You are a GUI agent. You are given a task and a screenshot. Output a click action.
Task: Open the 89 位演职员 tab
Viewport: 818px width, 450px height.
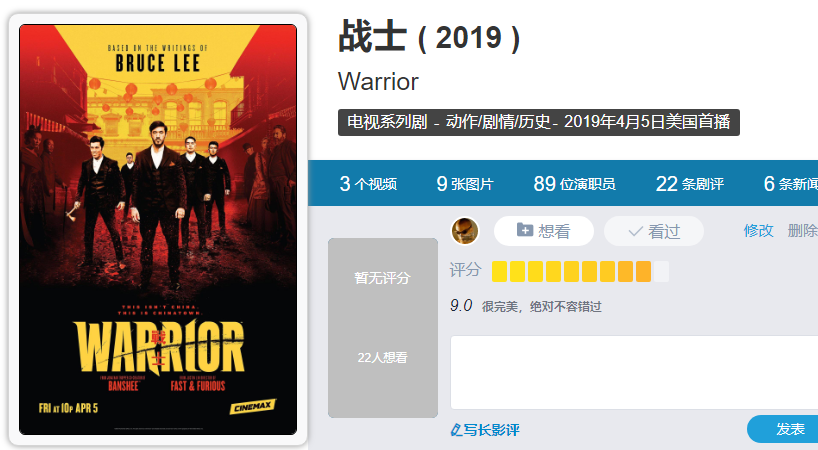[x=574, y=184]
